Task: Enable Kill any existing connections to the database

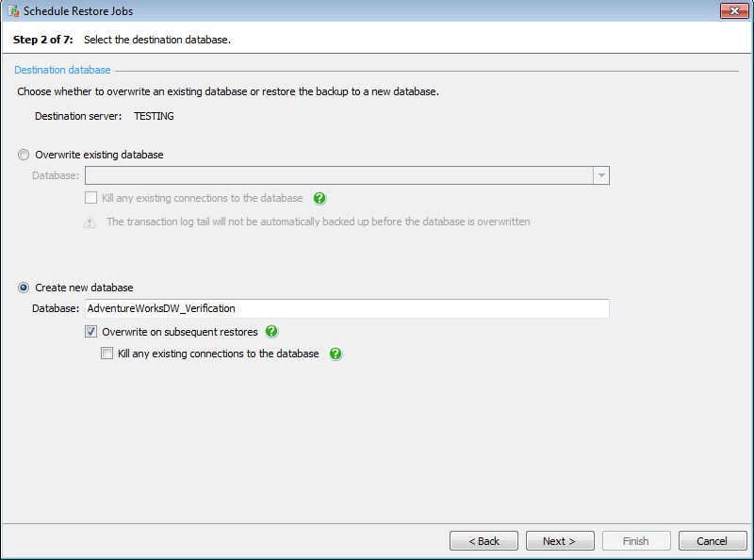Action: pos(107,354)
